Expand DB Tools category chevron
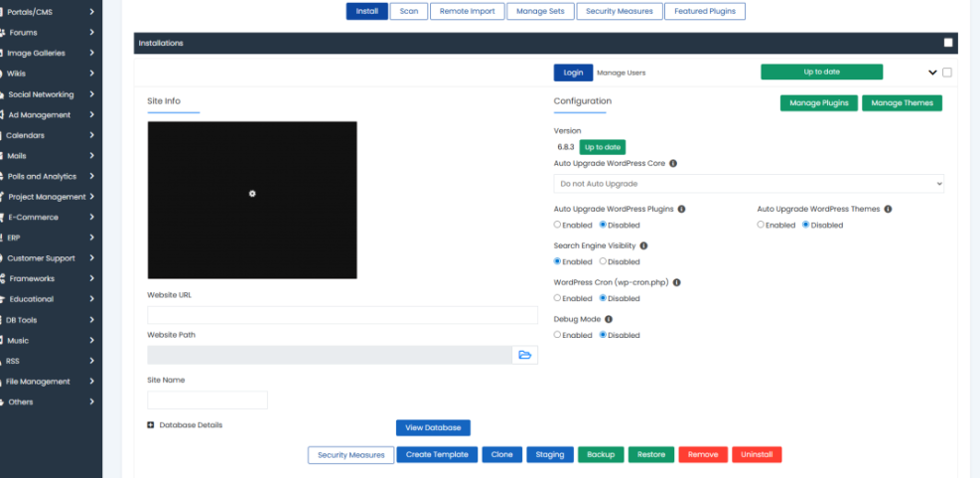980x478 pixels. (91, 320)
